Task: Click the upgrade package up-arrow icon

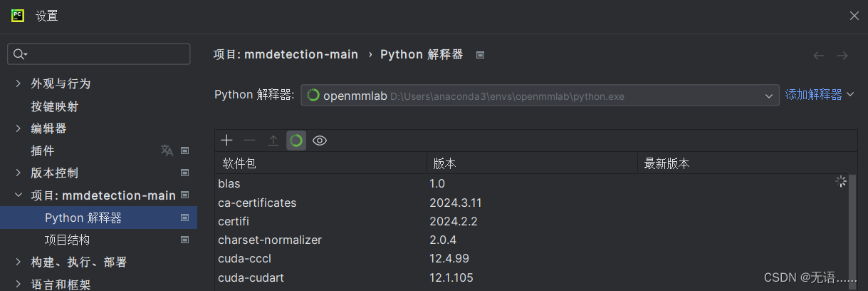Action: point(273,141)
